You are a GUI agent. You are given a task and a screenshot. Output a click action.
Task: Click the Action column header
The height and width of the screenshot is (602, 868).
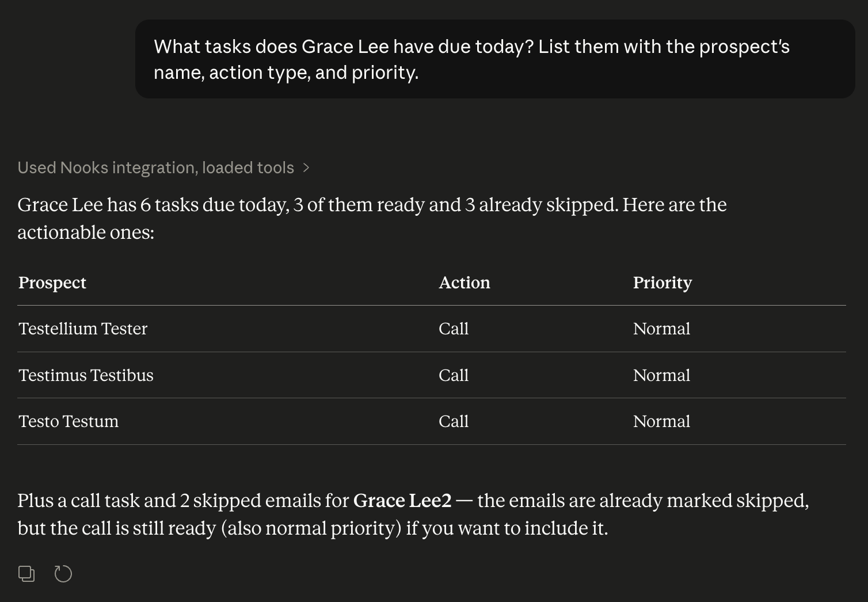click(x=465, y=283)
